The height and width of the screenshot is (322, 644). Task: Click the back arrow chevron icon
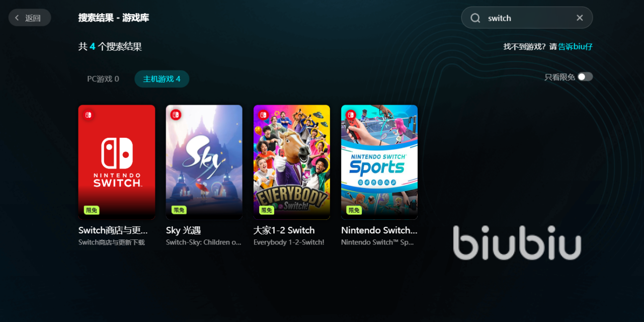click(17, 18)
